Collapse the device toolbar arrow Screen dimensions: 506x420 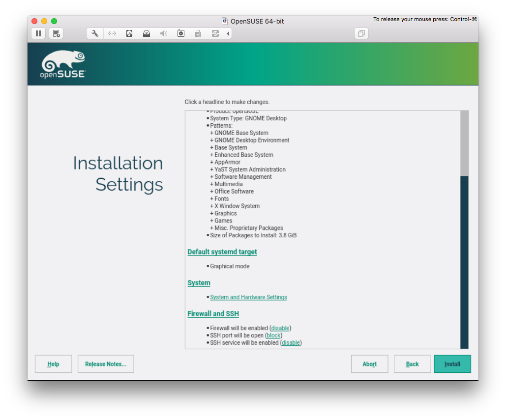tap(228, 33)
